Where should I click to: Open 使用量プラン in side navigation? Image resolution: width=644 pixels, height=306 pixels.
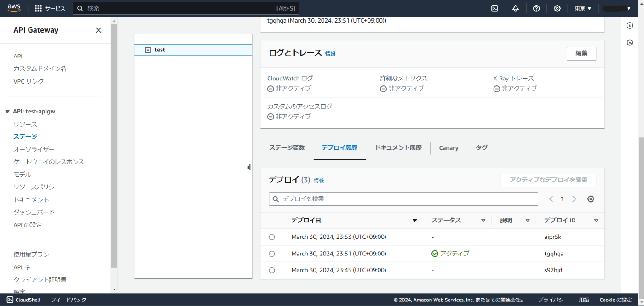[31, 255]
